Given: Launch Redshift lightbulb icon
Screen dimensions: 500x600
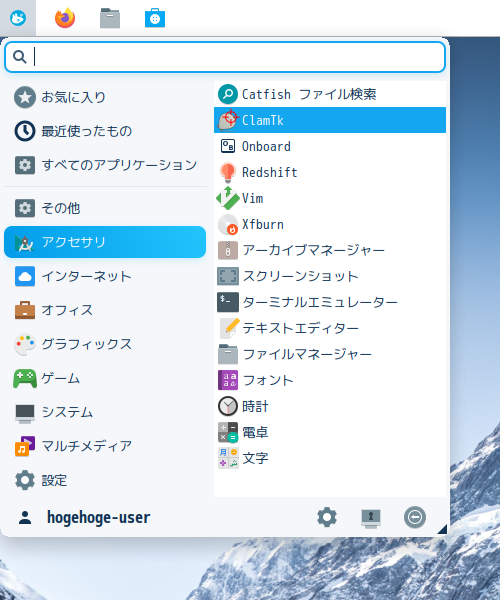Looking at the screenshot, I should click(228, 172).
